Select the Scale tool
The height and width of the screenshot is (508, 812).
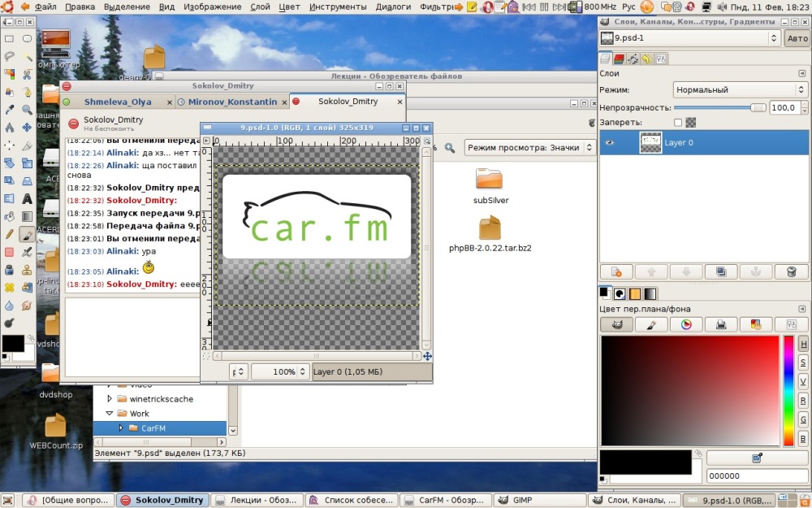tap(27, 163)
